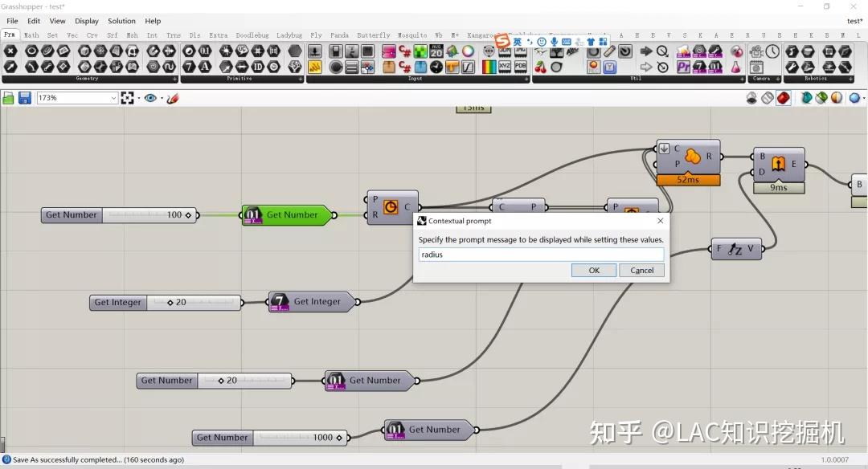Toggle shaded preview (red cylinder)

(784, 99)
